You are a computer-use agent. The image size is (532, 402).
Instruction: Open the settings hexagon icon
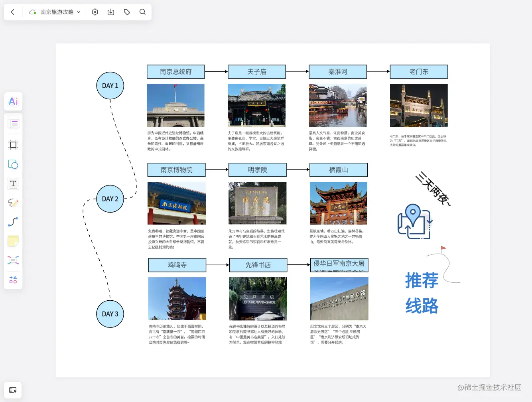(95, 12)
